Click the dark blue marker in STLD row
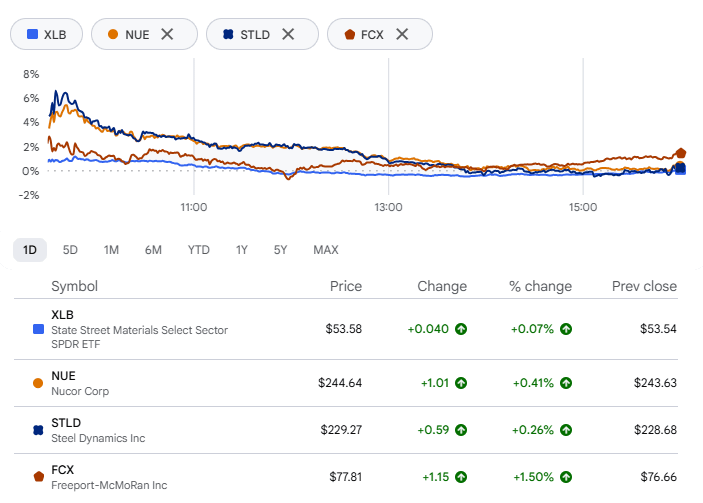Viewport: 703px width, 503px height. (38, 430)
